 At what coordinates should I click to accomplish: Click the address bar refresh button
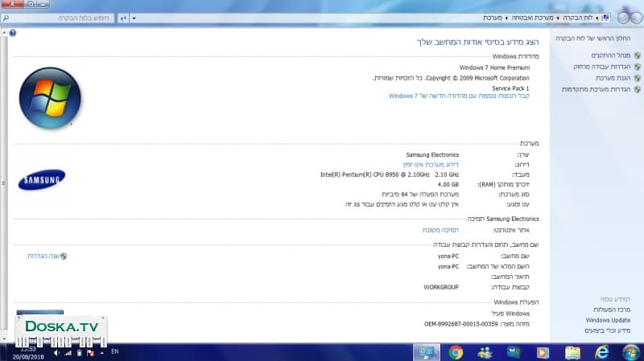122,17
